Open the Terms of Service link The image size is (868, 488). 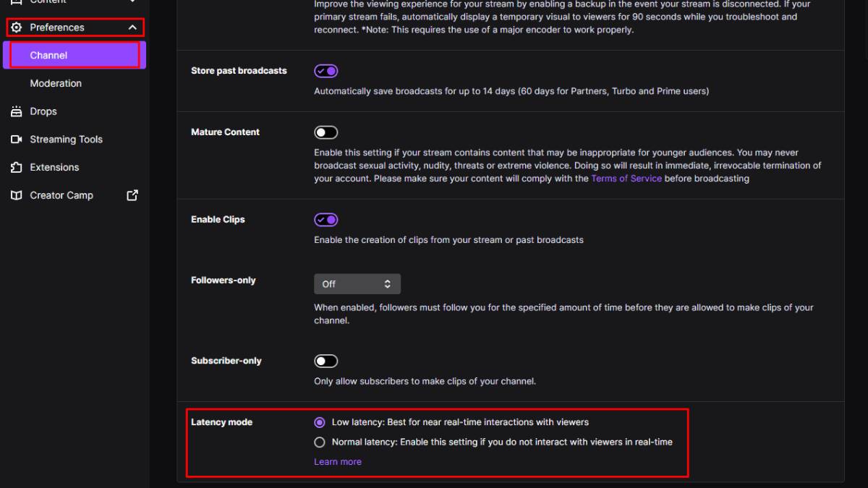tap(626, 178)
